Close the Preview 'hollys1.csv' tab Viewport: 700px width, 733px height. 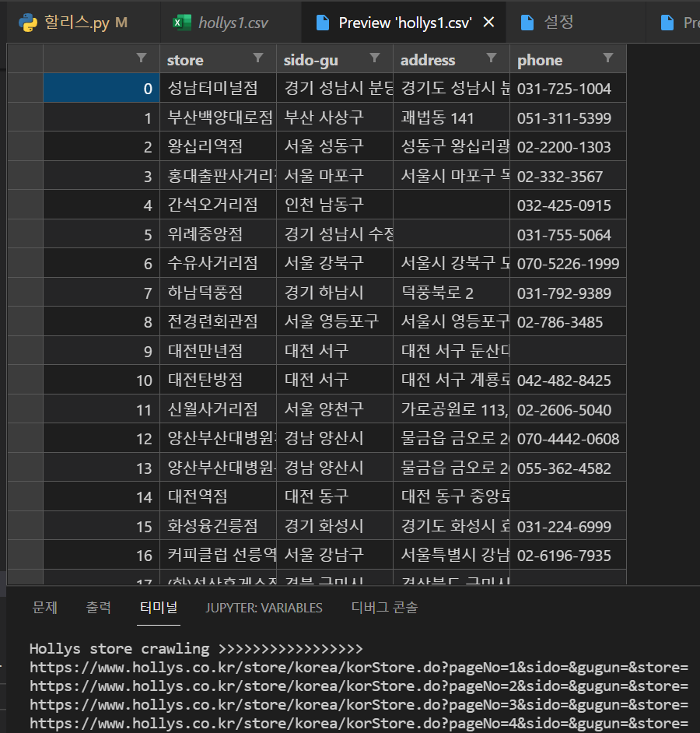(x=488, y=22)
